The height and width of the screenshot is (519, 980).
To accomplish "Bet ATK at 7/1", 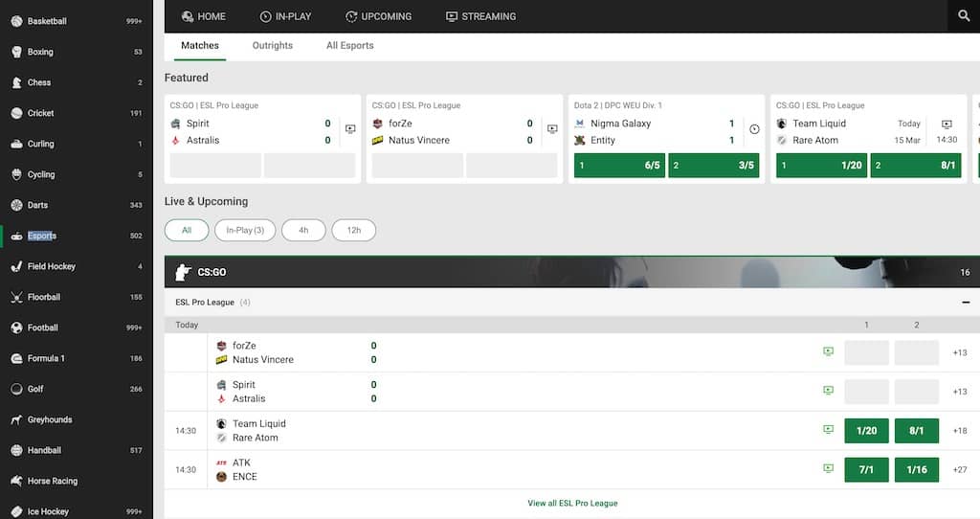I will (x=866, y=469).
